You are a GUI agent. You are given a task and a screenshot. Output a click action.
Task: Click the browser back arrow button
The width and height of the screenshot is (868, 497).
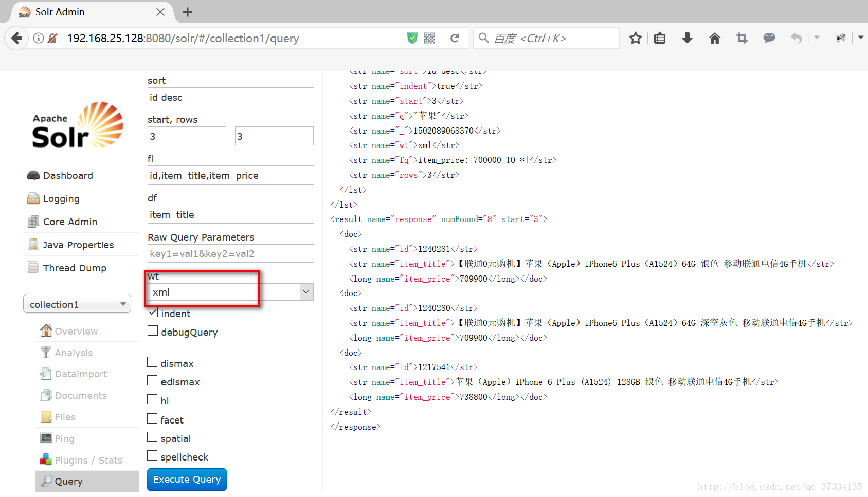click(16, 38)
